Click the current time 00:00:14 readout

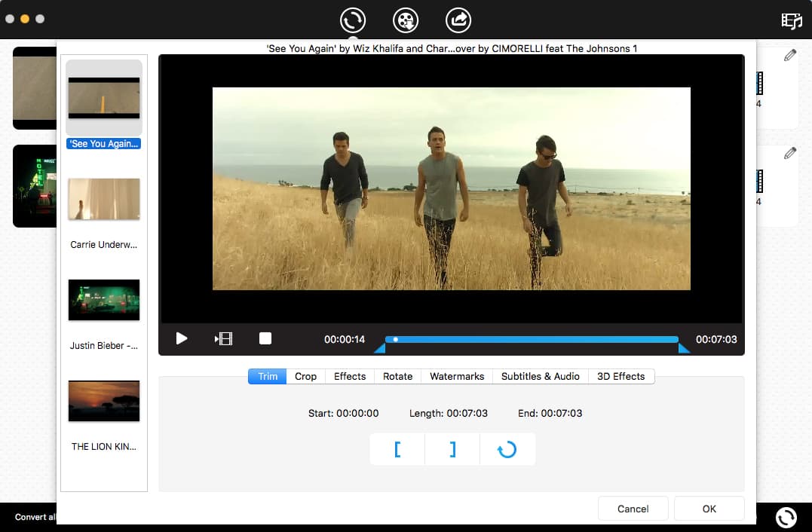tap(345, 340)
